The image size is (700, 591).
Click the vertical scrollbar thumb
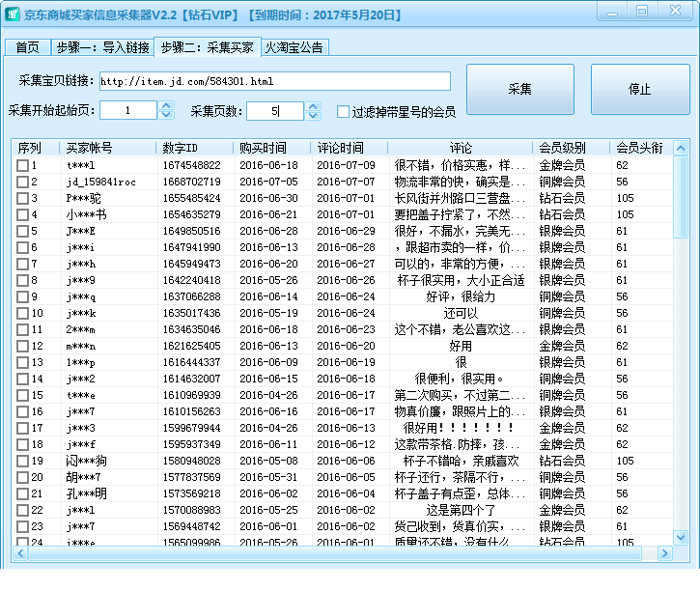[x=681, y=197]
